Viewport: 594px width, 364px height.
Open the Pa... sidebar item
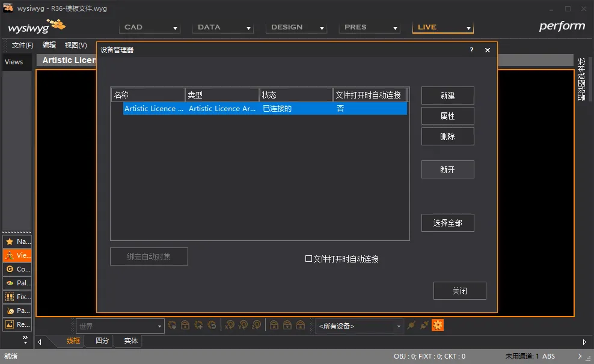pyautogui.click(x=17, y=311)
